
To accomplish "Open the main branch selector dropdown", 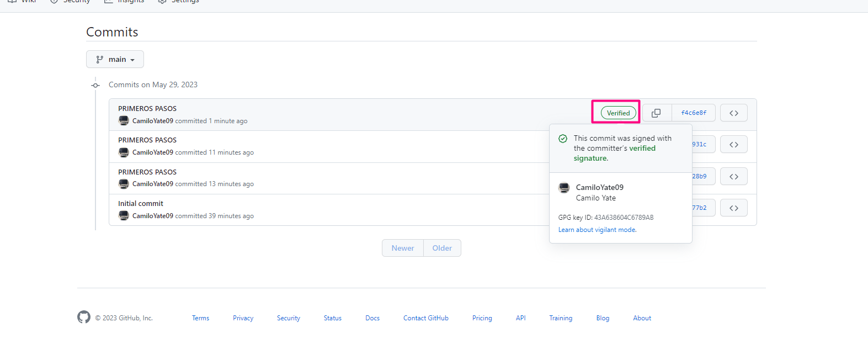I will [115, 59].
